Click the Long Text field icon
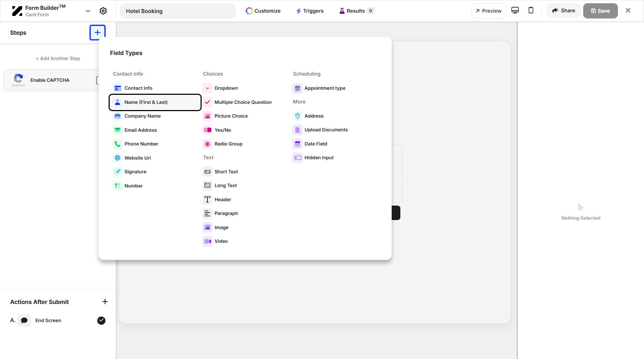Image resolution: width=644 pixels, height=359 pixels. (207, 185)
